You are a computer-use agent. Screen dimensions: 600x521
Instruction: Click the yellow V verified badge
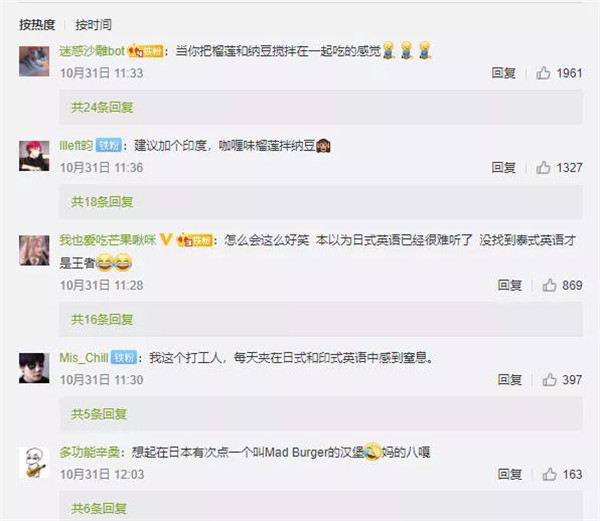tap(166, 240)
